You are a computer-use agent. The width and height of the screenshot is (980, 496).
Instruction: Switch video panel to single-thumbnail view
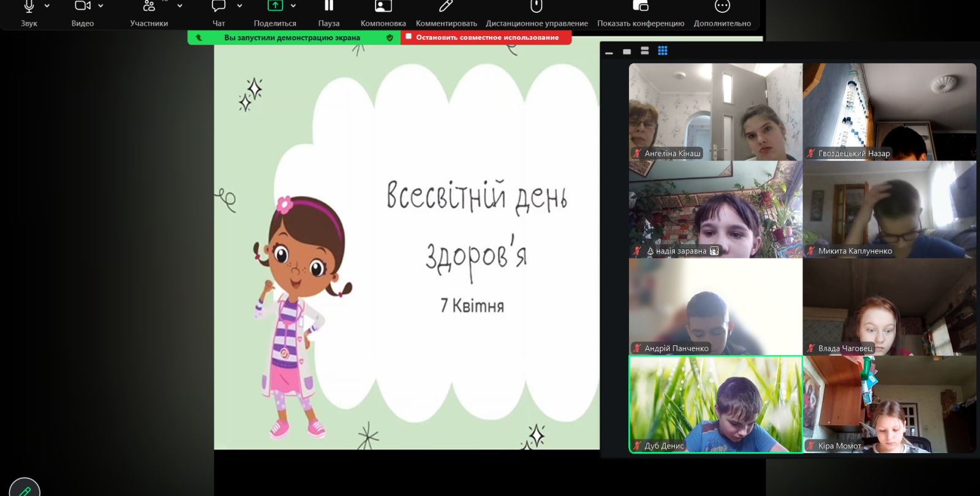(x=627, y=51)
